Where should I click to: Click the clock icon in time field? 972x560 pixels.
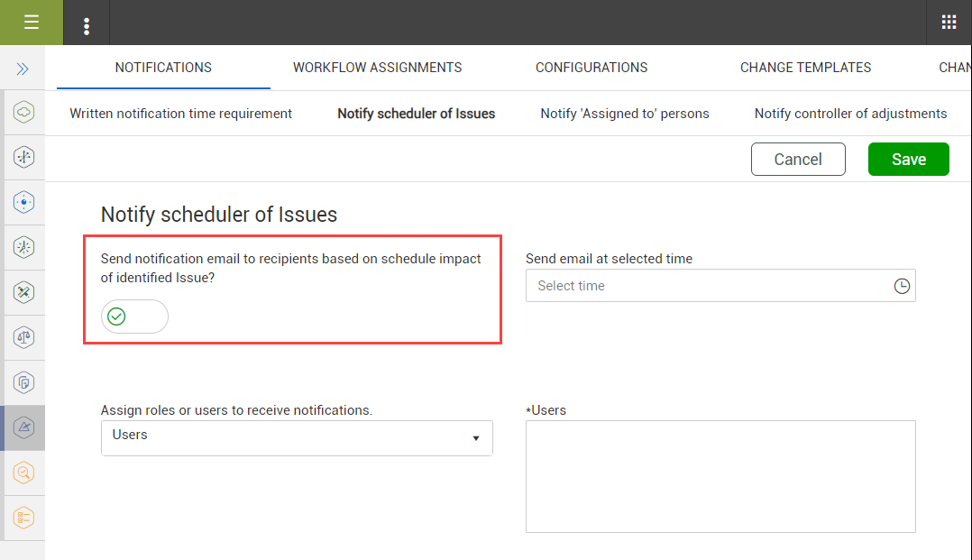(x=902, y=286)
